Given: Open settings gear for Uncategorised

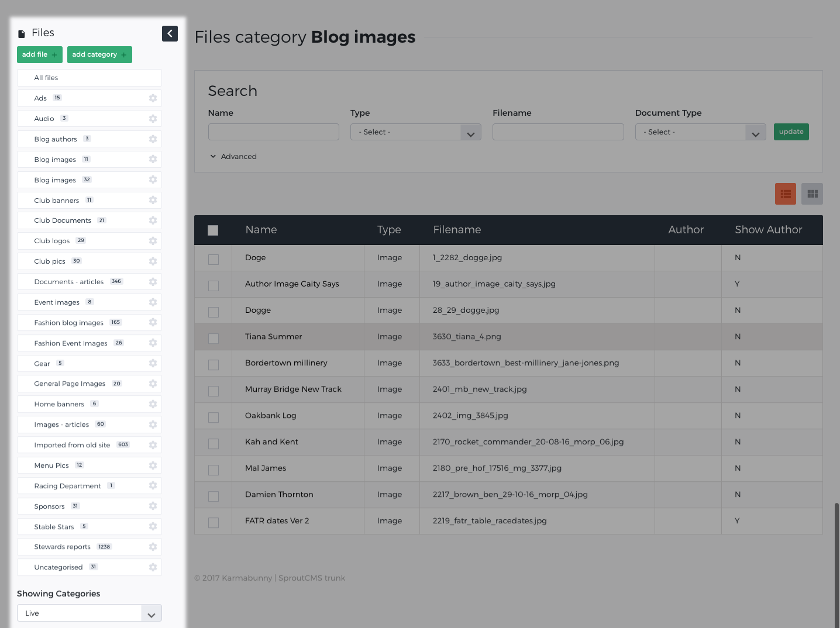Looking at the screenshot, I should click(153, 567).
